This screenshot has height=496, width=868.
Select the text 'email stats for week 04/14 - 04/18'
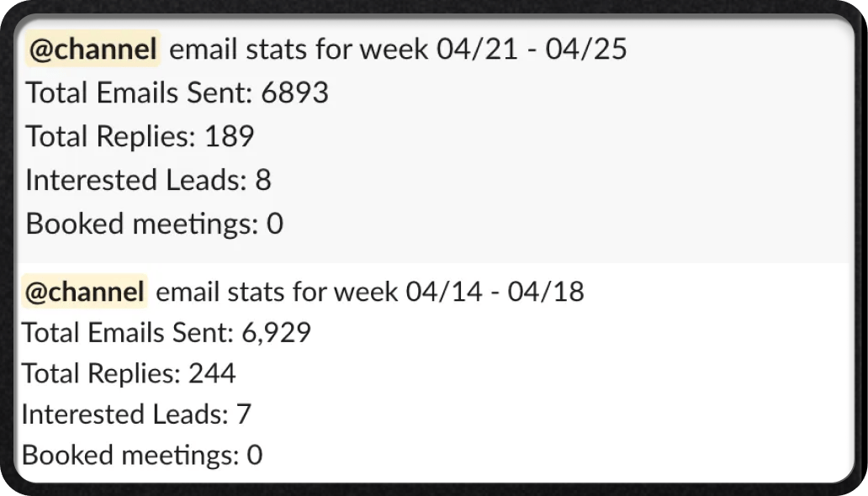pos(370,291)
